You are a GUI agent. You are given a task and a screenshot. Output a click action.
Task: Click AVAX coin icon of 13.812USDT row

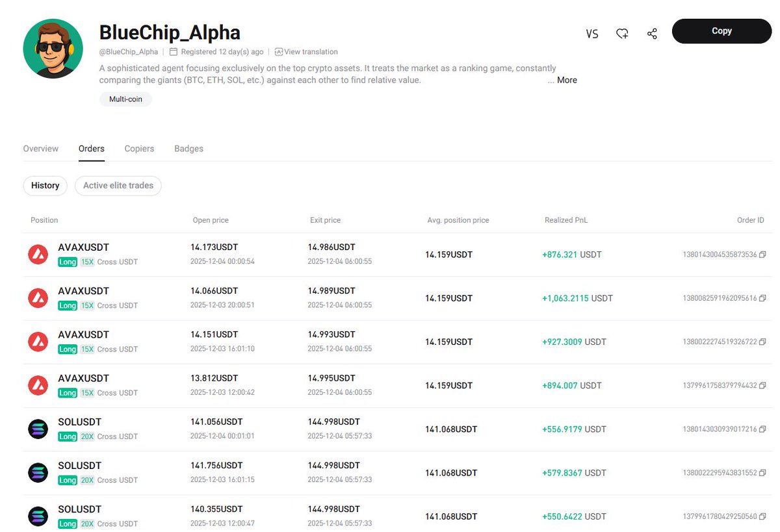tap(38, 385)
